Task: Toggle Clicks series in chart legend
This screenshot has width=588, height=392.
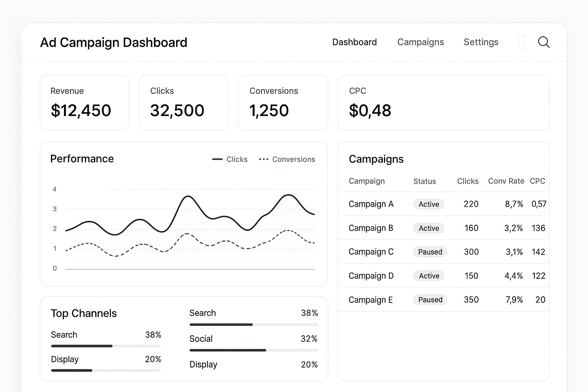Action: [x=230, y=159]
